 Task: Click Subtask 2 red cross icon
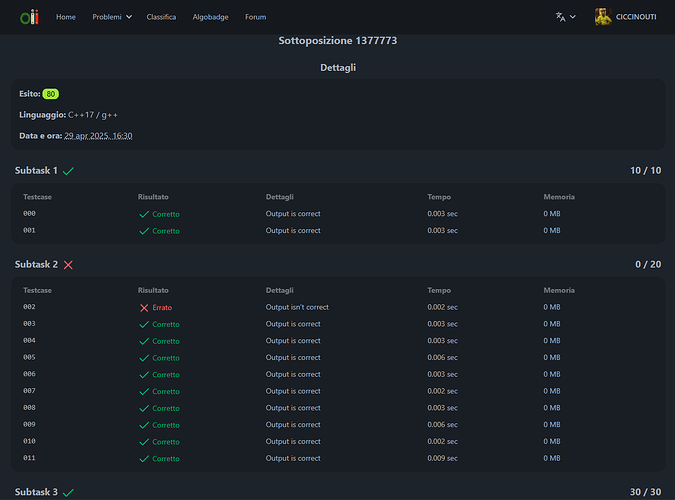(68, 265)
